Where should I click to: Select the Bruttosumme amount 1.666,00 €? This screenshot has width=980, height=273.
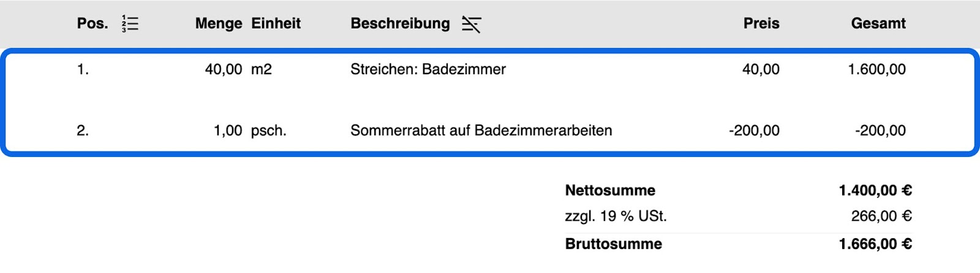[875, 244]
